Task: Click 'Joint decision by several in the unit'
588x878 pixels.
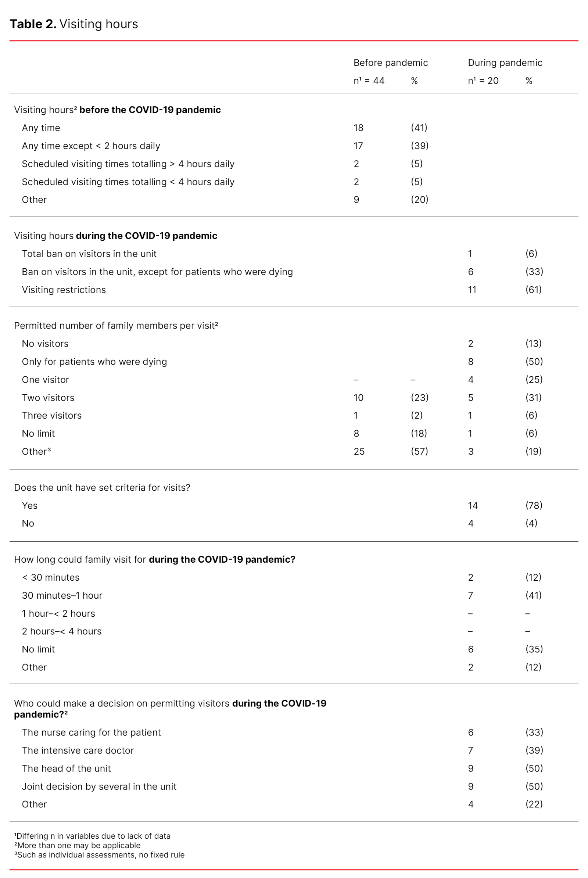Action: (99, 786)
